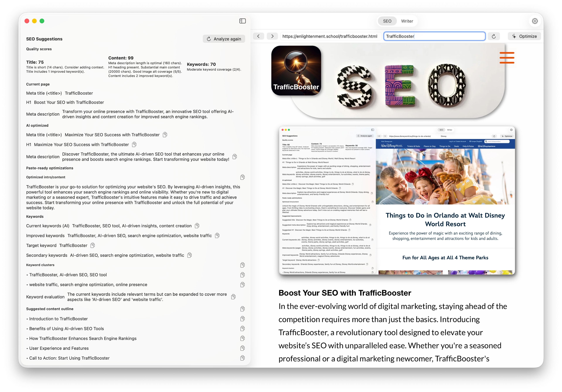Switch to the Writer tab
Screen dimensions: 562x392
(407, 21)
